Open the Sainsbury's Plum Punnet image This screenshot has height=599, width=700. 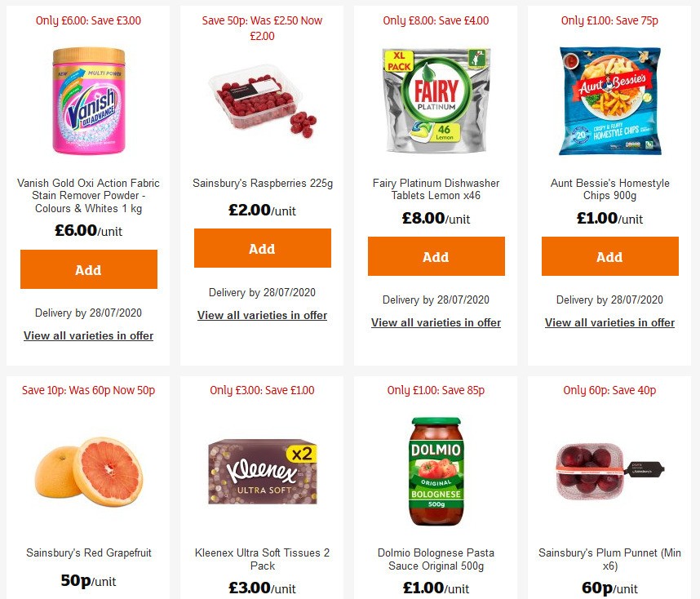pos(609,472)
